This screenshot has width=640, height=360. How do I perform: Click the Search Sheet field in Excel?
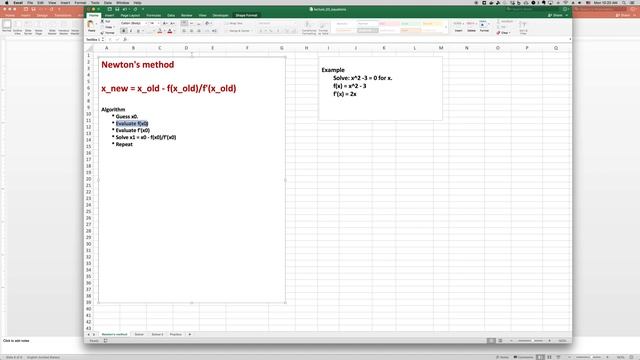532,9
